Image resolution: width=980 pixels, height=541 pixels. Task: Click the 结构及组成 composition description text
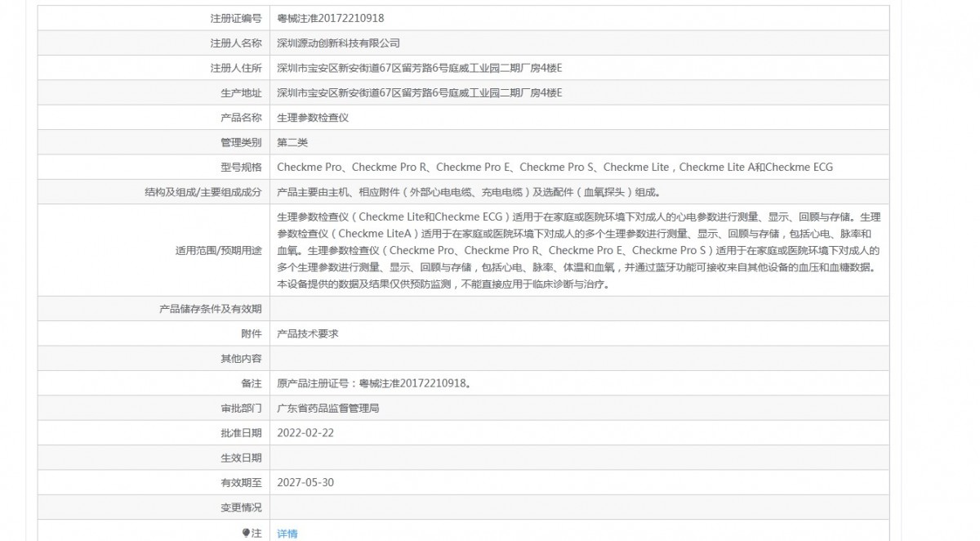click(468, 193)
